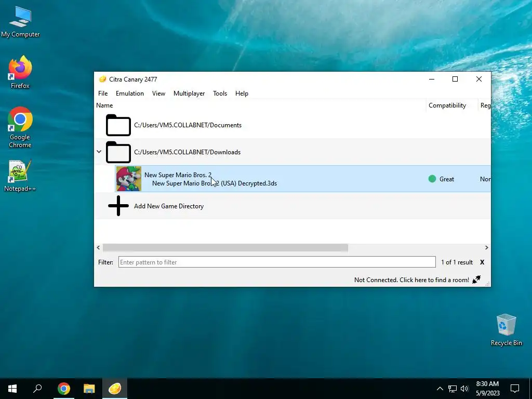Click the Great compatibility label
This screenshot has width=532, height=399.
(x=446, y=179)
